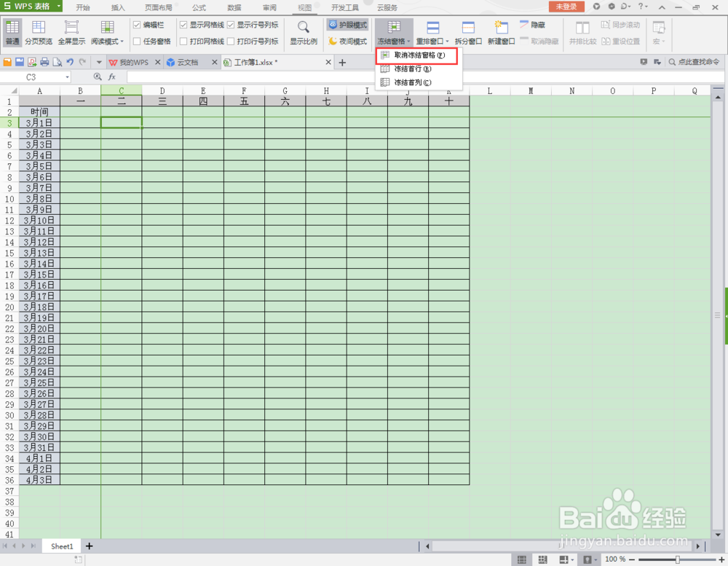The height and width of the screenshot is (566, 728).
Task: Open the quick access toolbar customize arrow
Action: 99,62
